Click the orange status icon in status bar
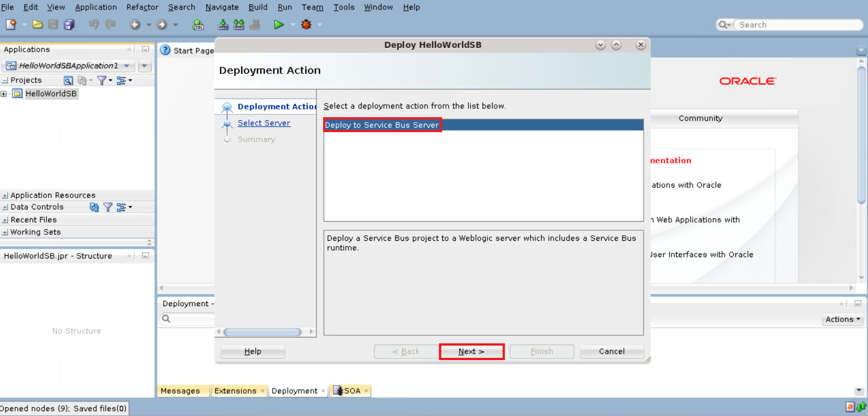The width and height of the screenshot is (868, 416). coord(850,407)
